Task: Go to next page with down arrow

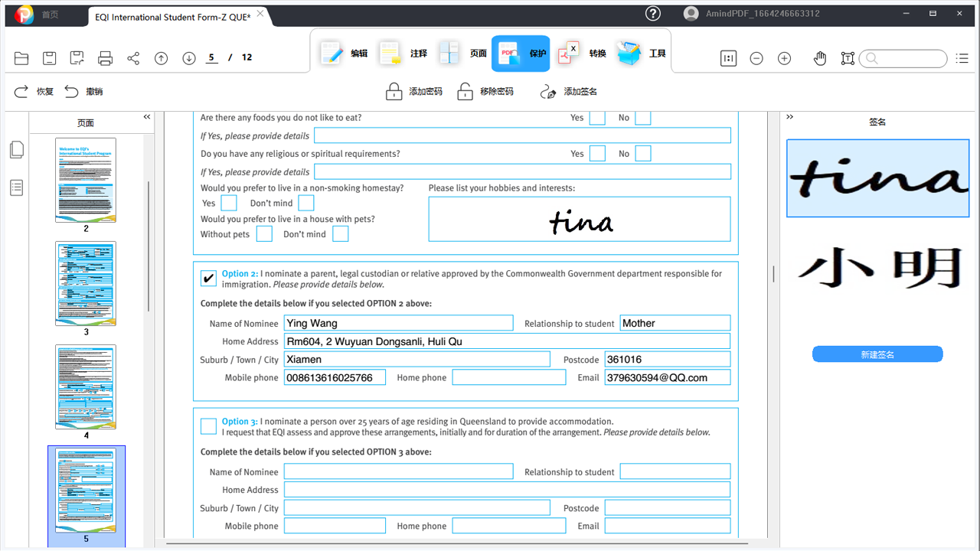Action: pos(189,58)
